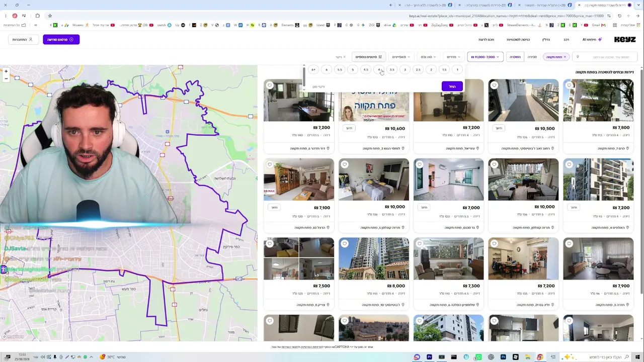Favorite the ₪7,500 apartment listing
This screenshot has width=644, height=362.
click(270, 244)
